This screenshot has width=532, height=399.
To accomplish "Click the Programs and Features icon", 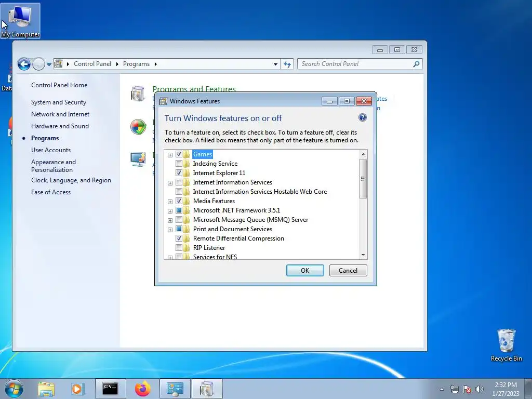I will coord(137,94).
